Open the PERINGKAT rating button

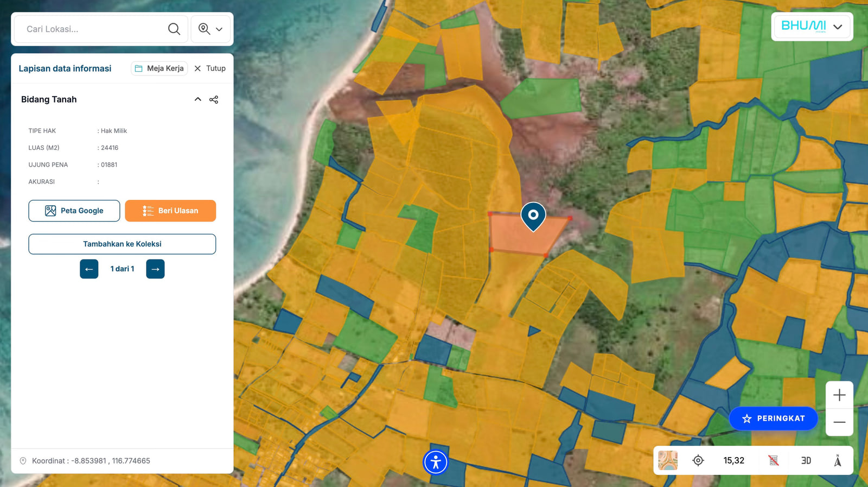774,419
